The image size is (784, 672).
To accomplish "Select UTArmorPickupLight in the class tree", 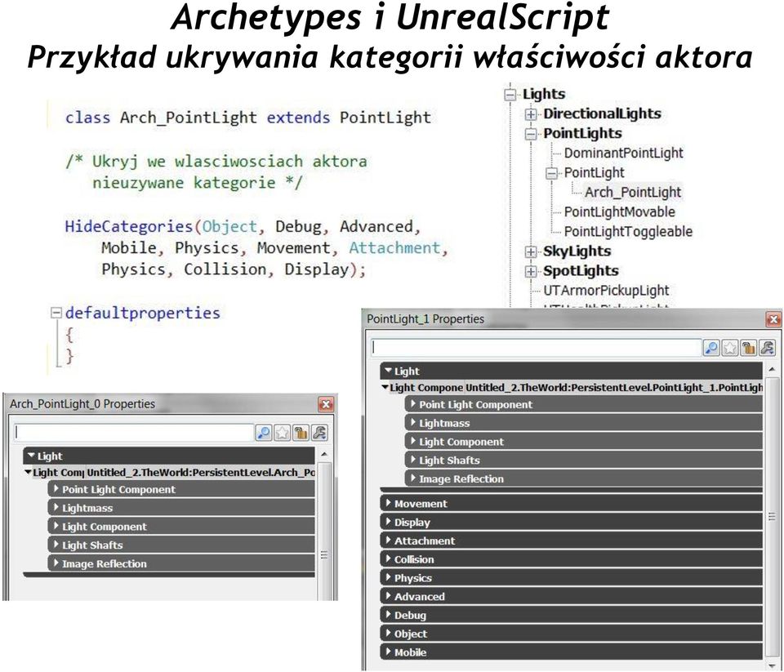I will (x=606, y=291).
